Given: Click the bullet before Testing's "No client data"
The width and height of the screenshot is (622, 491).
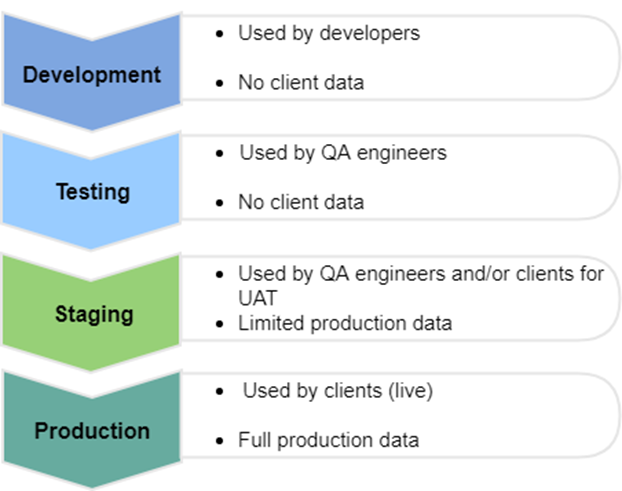Looking at the screenshot, I should tap(220, 203).
